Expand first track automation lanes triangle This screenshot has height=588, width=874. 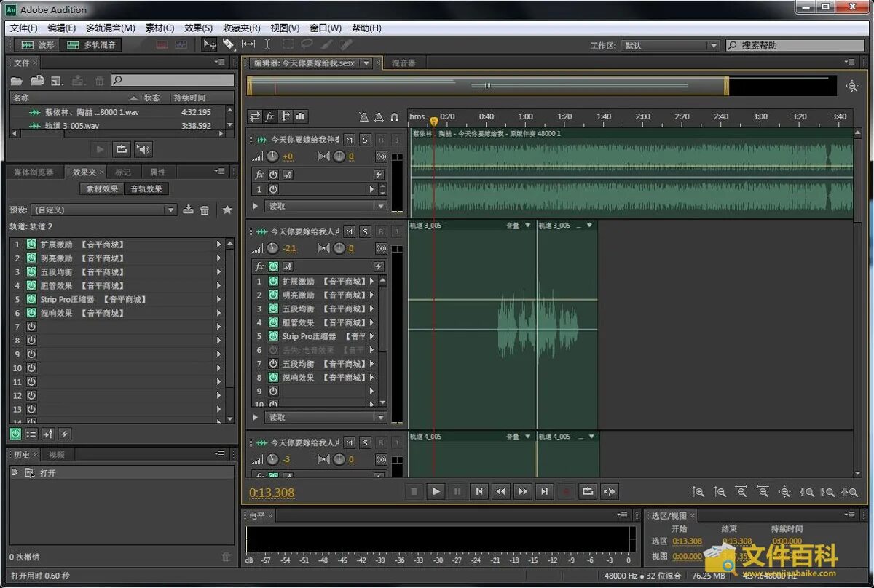[256, 206]
